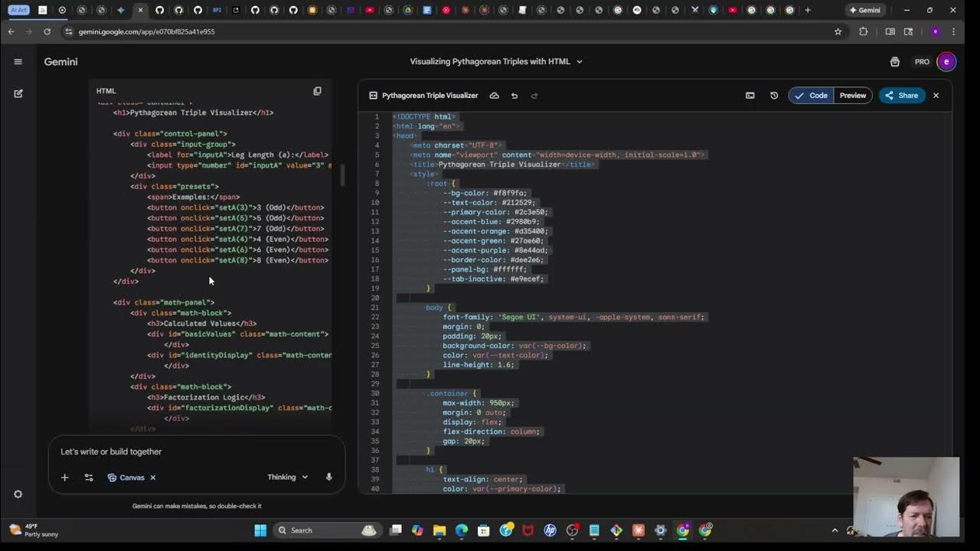Image resolution: width=980 pixels, height=551 pixels.
Task: Redo a change in the canvas
Action: [x=534, y=95]
